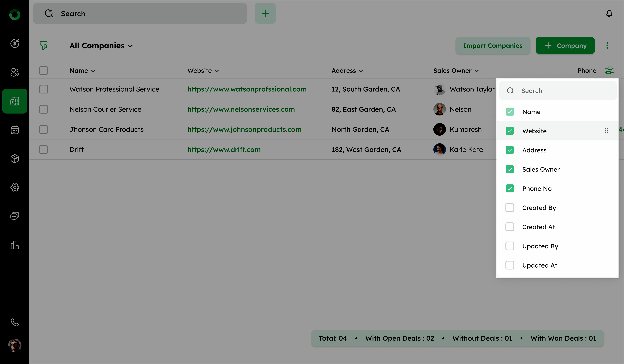Image resolution: width=624 pixels, height=364 pixels.
Task: Open the contacts sidebar icon
Action: pos(15,72)
